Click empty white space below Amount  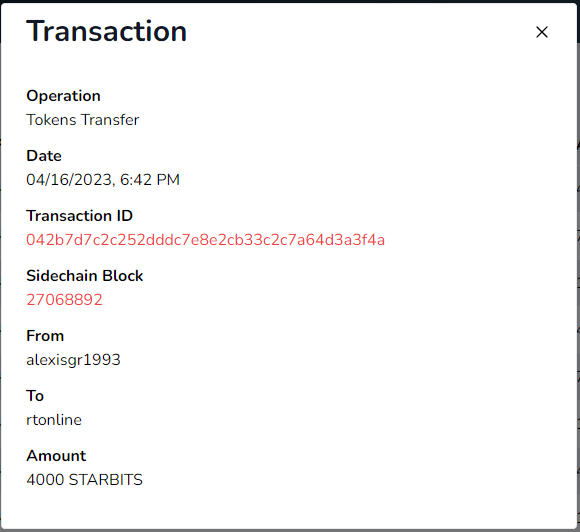pyautogui.click(x=290, y=509)
